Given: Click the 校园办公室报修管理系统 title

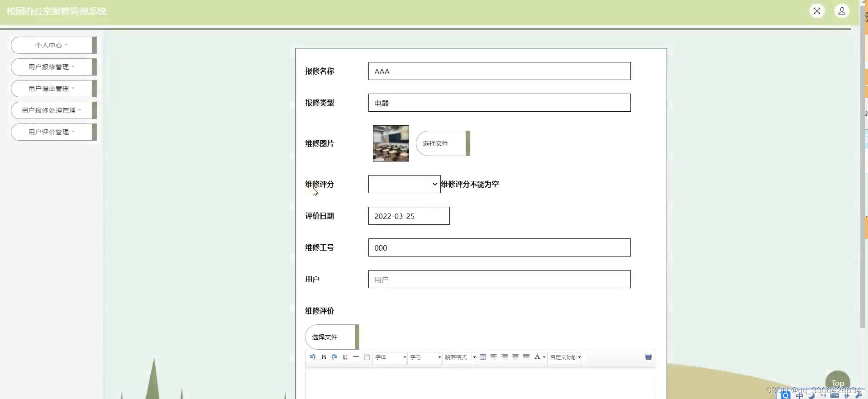Looking at the screenshot, I should [x=57, y=11].
